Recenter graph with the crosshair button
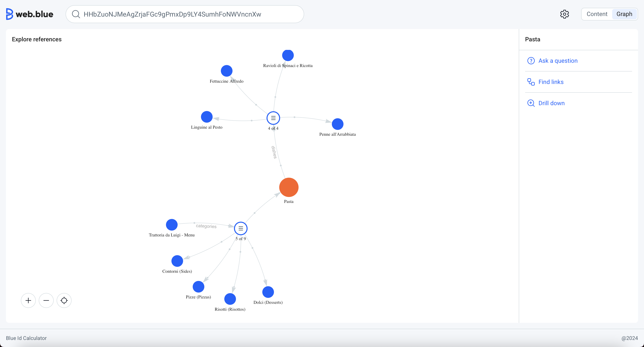Image resolution: width=644 pixels, height=347 pixels. coord(64,300)
